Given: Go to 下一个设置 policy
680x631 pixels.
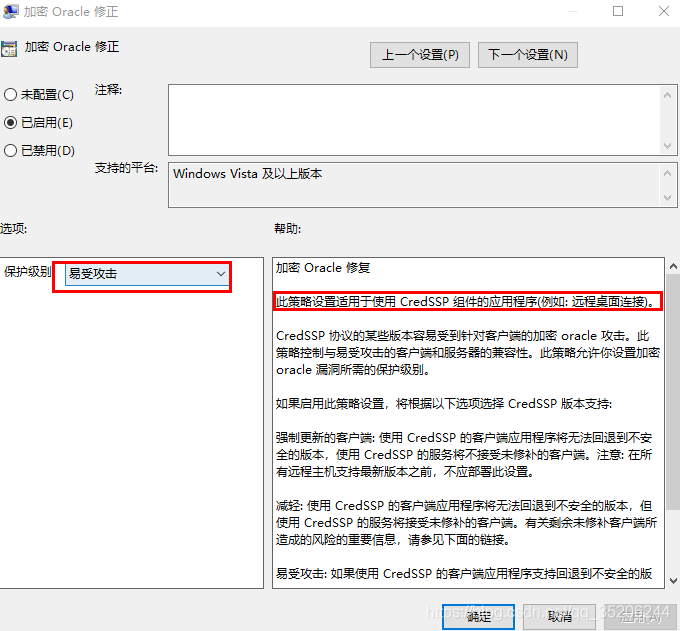Looking at the screenshot, I should point(528,55).
